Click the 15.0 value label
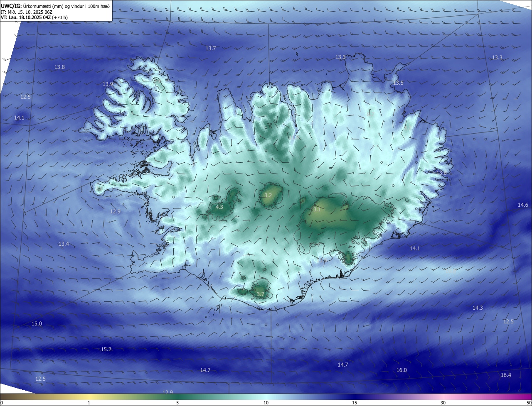The width and height of the screenshot is (532, 406). (37, 323)
